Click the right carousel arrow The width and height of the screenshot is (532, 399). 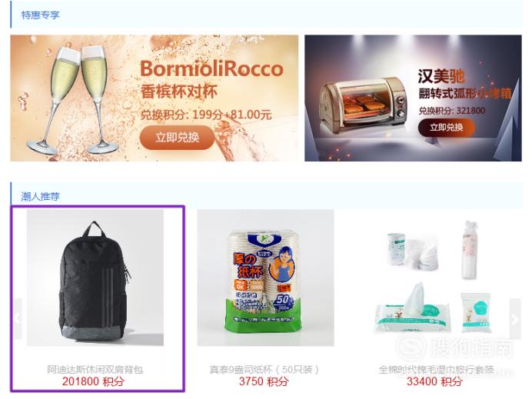click(515, 318)
